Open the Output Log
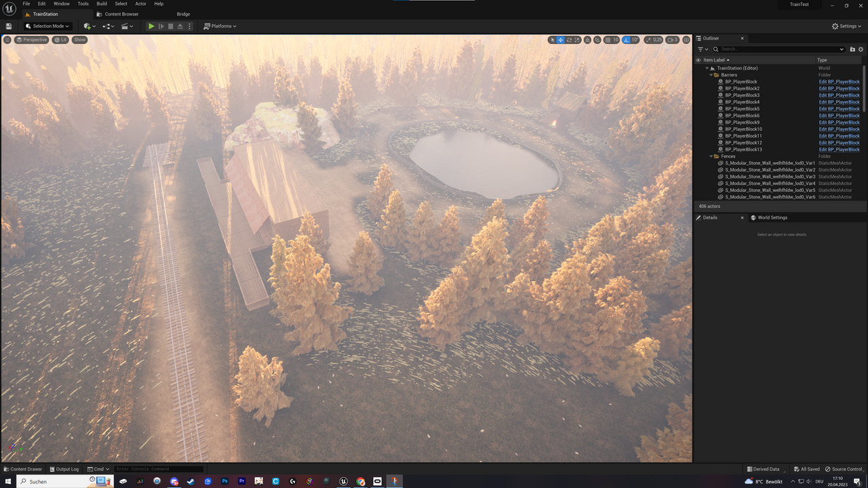The image size is (868, 488). click(x=64, y=469)
